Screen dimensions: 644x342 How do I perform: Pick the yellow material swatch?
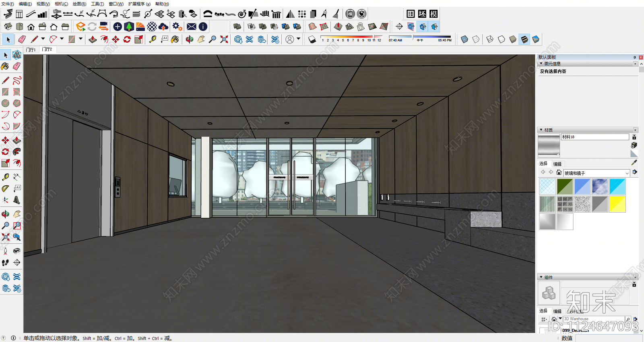click(x=617, y=204)
